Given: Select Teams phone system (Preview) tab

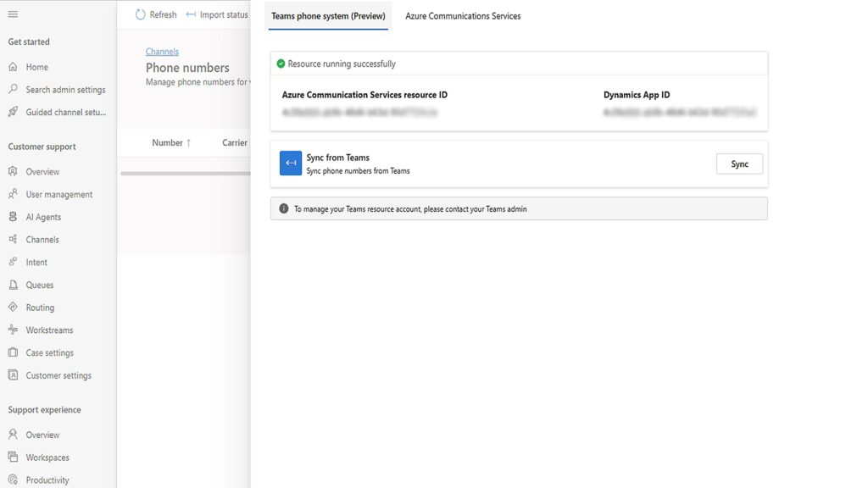Looking at the screenshot, I should click(328, 16).
